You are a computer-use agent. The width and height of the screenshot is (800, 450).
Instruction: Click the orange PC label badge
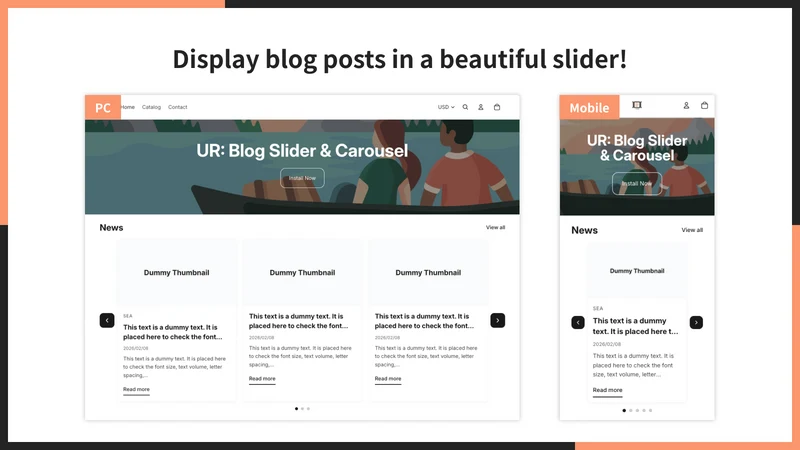[103, 107]
